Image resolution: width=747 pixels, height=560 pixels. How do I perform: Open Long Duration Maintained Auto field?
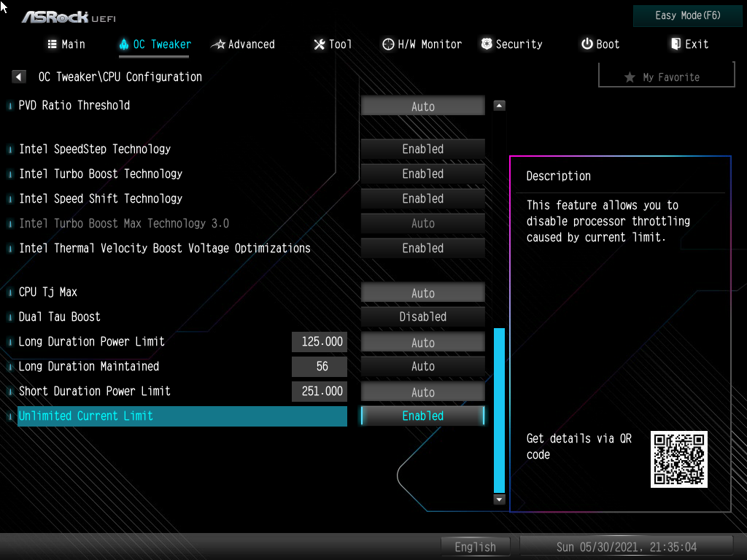pos(422,366)
